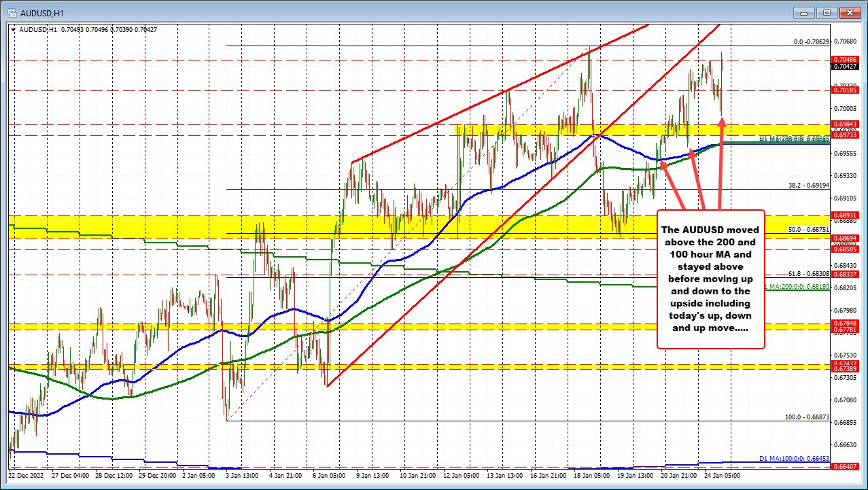
Task: Select the 50.0 Fibonacci retracement label
Action: tap(808, 230)
